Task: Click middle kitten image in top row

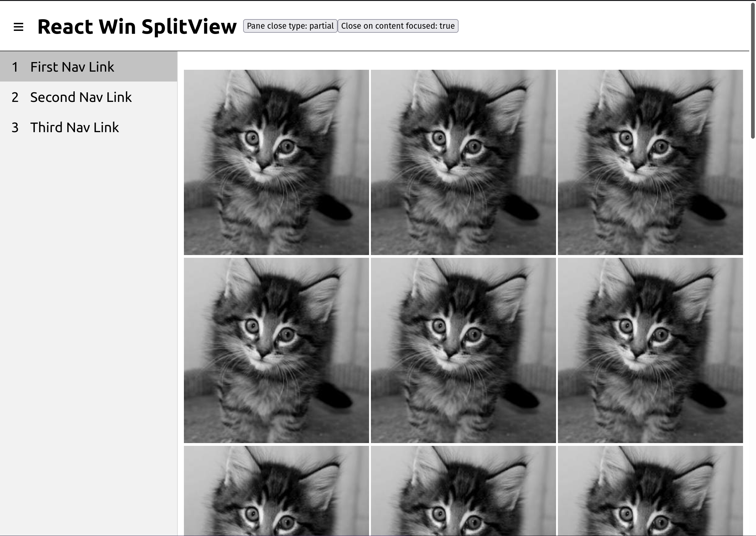Action: click(463, 162)
